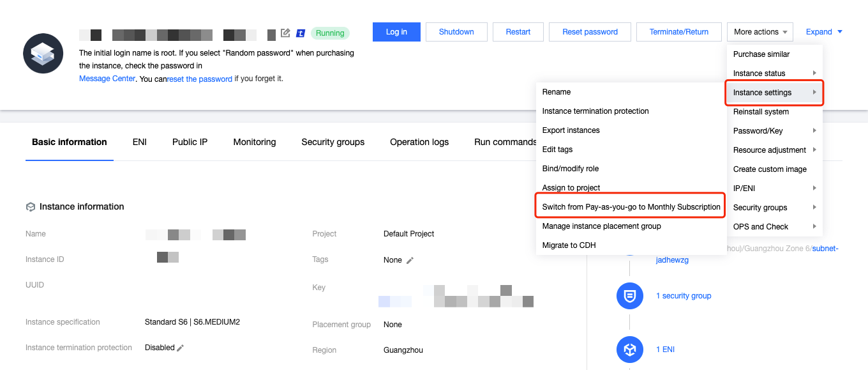The width and height of the screenshot is (868, 370).
Task: Click the Expand toggle in the header
Action: [824, 32]
